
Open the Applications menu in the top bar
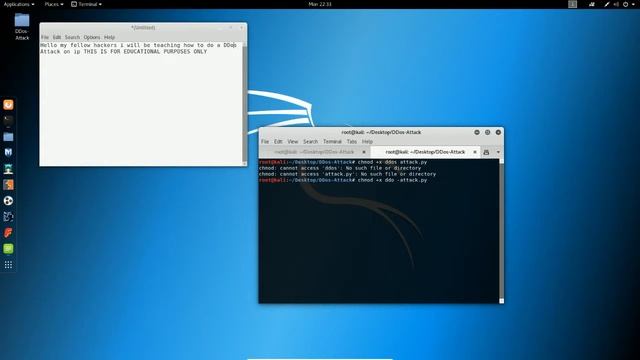(19, 4)
